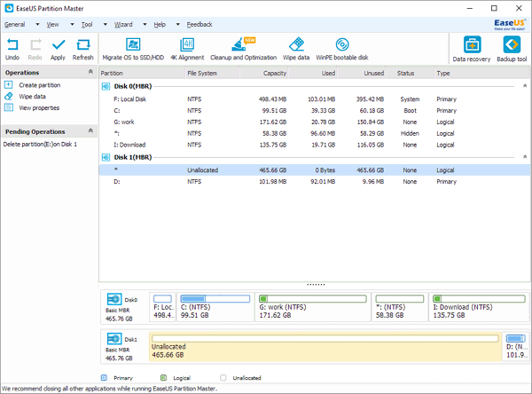Open the Wipe data toolbar tool
This screenshot has height=394, width=532.
point(296,49)
